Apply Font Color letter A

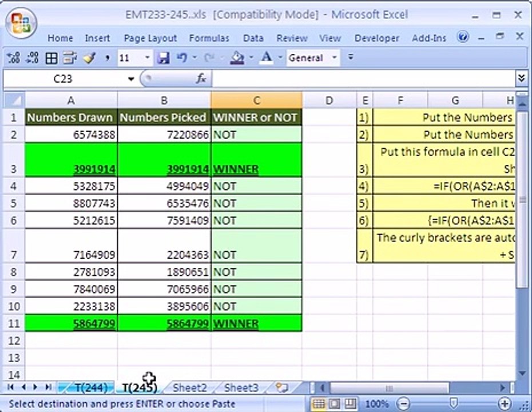pos(267,58)
